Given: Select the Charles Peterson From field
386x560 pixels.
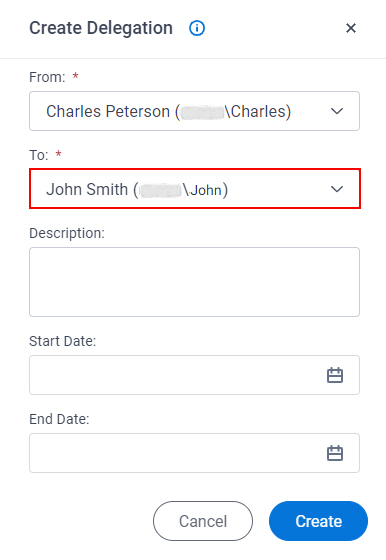Looking at the screenshot, I should pos(194,111).
